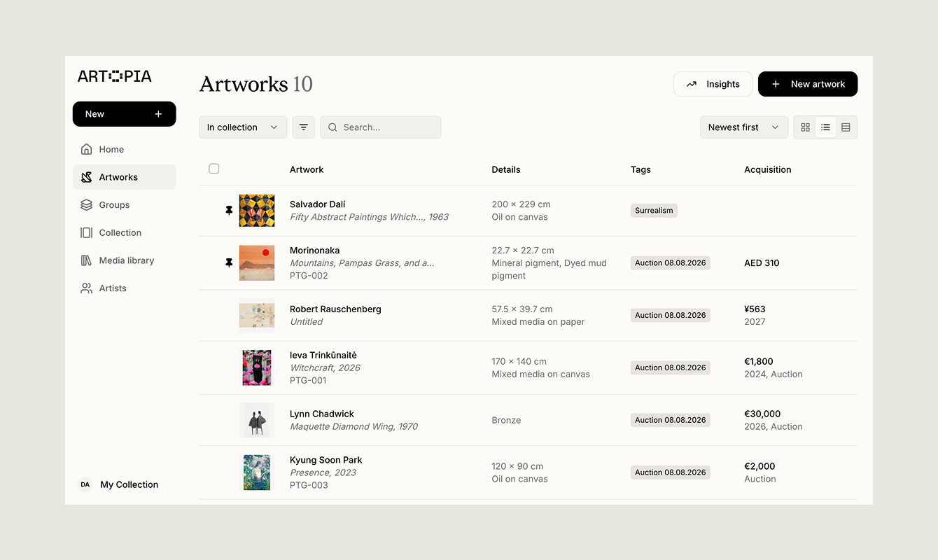Click the Ieva Trinkūnaitė artist name
This screenshot has height=560, width=938.
323,355
